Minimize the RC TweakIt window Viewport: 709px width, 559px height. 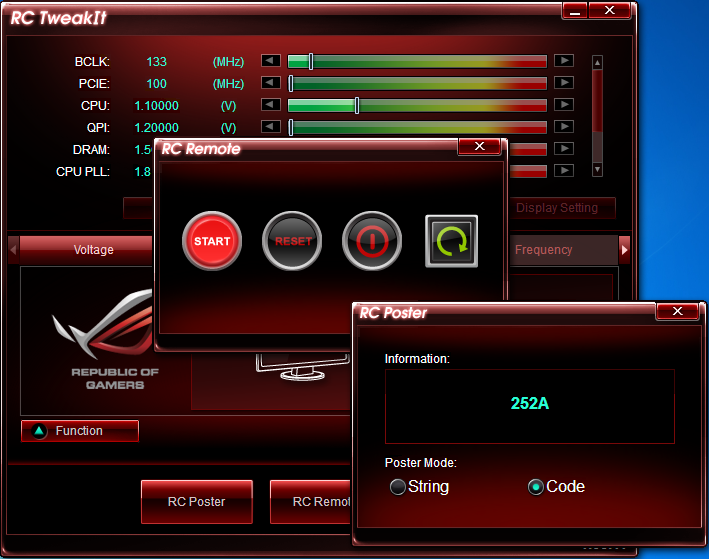coord(575,10)
